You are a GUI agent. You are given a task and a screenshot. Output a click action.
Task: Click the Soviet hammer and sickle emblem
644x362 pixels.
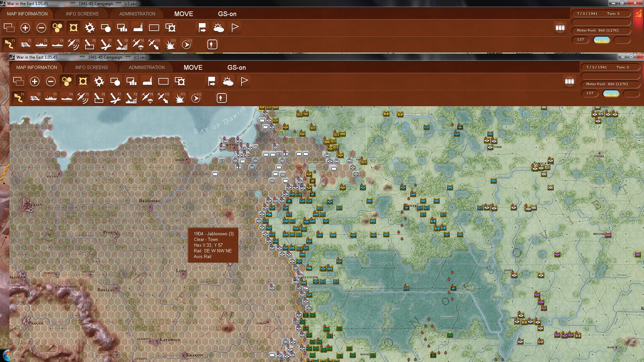[638, 14]
